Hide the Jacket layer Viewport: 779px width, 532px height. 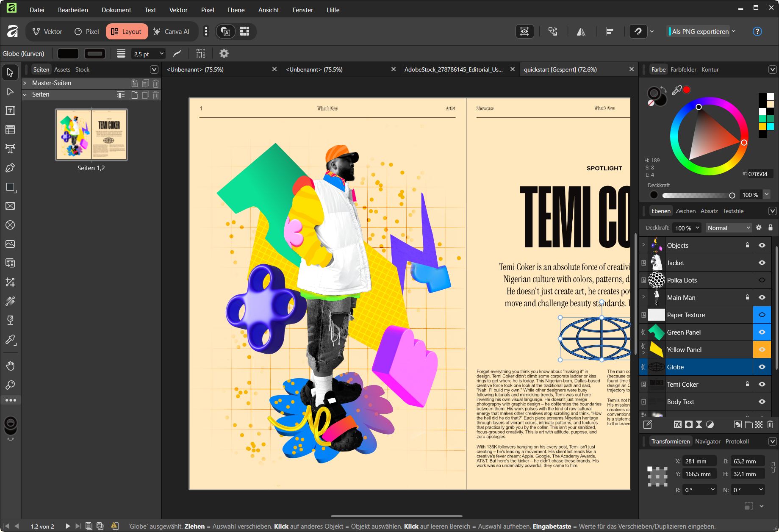(x=762, y=263)
